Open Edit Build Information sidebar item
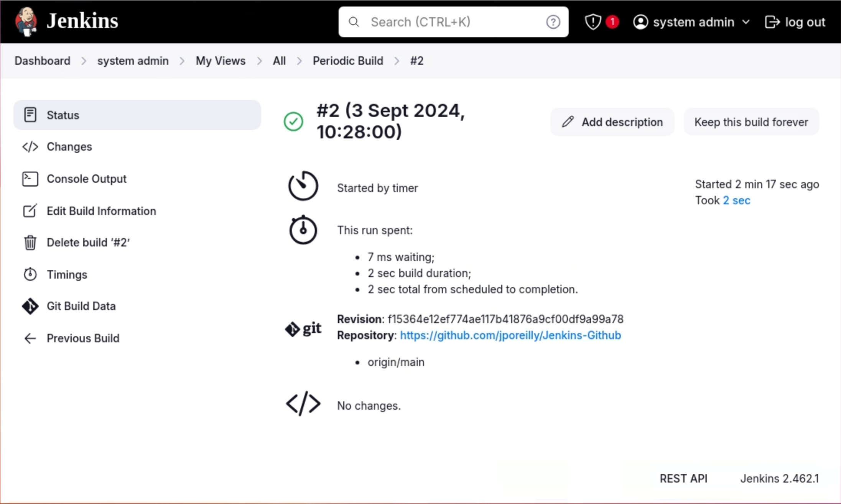 [x=101, y=211]
